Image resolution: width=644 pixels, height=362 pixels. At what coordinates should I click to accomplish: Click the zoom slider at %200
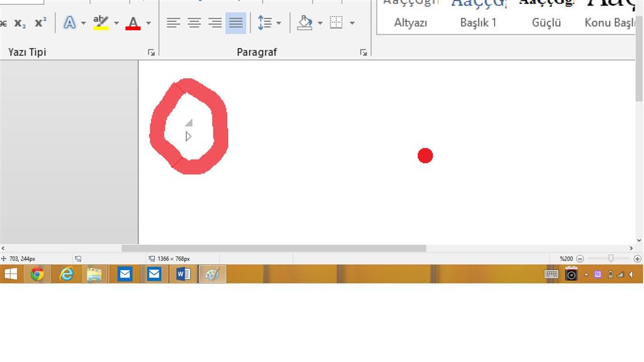pyautogui.click(x=611, y=258)
